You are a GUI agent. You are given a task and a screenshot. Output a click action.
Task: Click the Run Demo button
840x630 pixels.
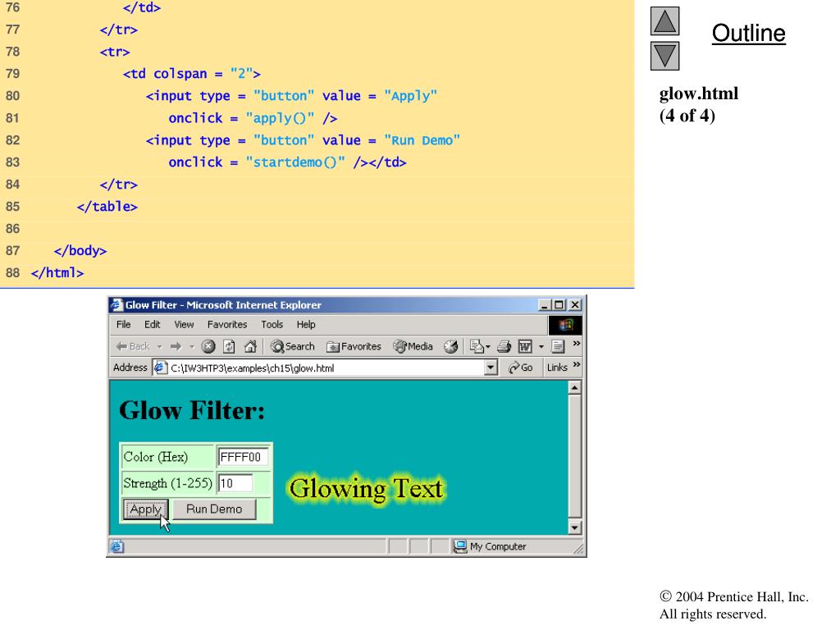pos(214,509)
